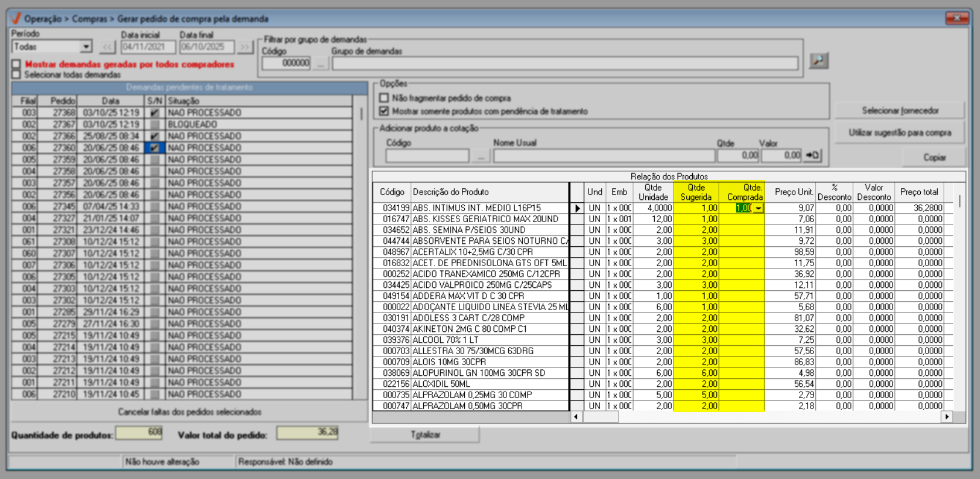
Task: Click 'Utilizar sugestão para compra' button
Action: point(900,133)
